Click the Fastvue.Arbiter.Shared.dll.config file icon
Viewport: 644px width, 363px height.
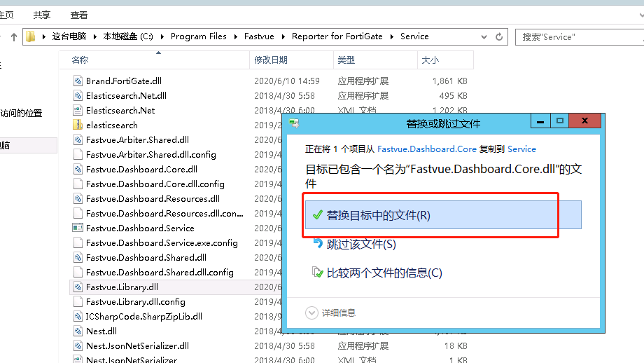click(x=78, y=155)
